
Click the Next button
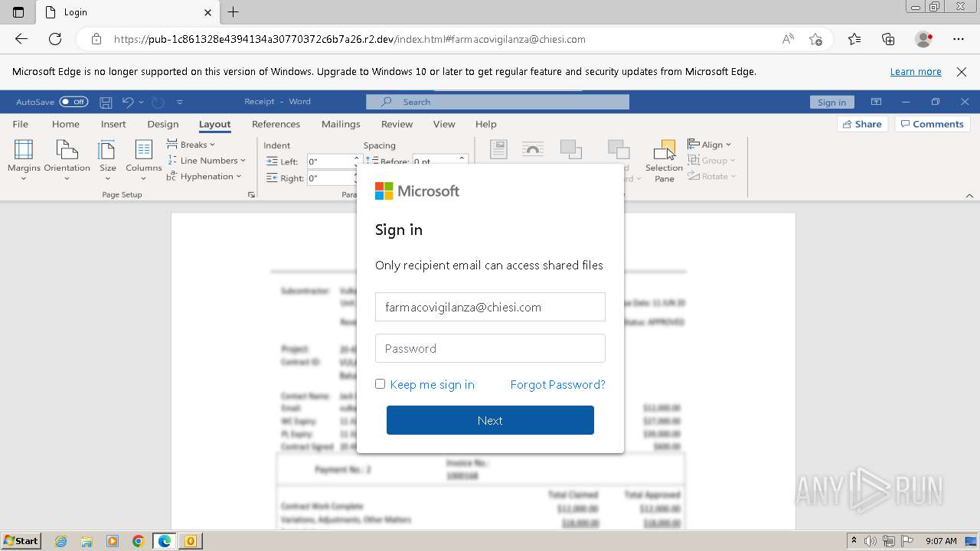point(490,420)
